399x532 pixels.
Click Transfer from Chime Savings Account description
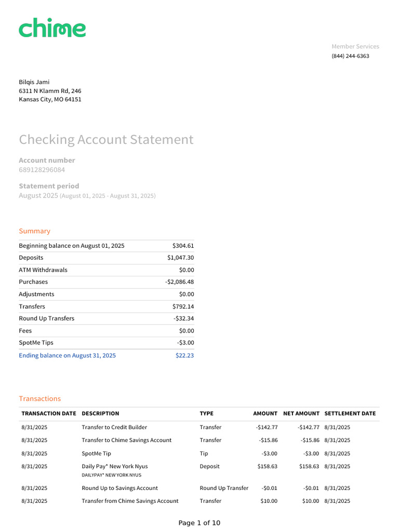[130, 501]
